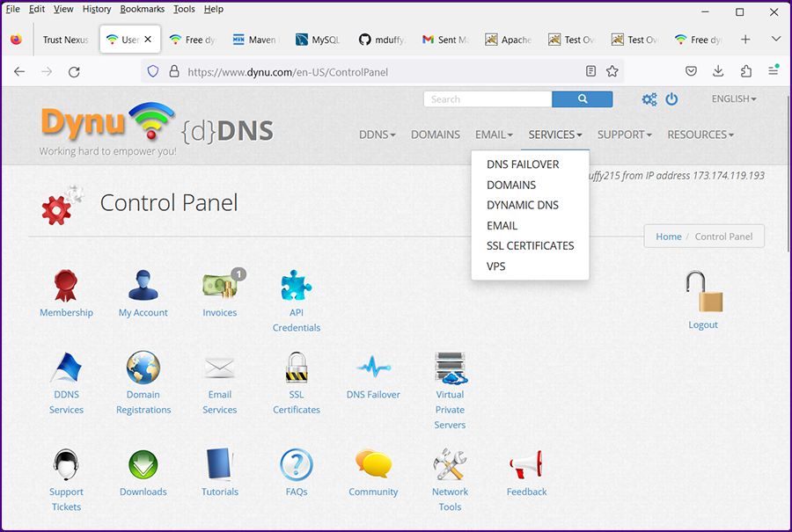
Task: Open the ENGLISH language dropdown
Action: point(733,99)
